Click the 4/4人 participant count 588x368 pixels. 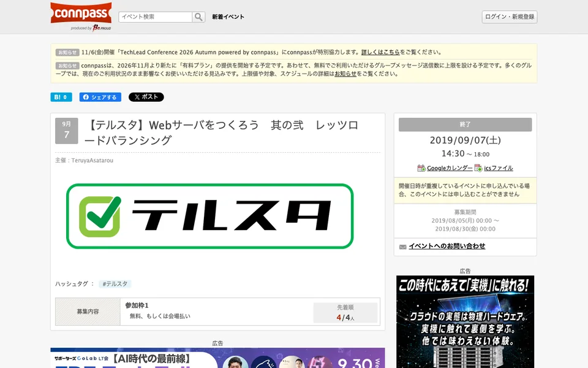pyautogui.click(x=345, y=318)
